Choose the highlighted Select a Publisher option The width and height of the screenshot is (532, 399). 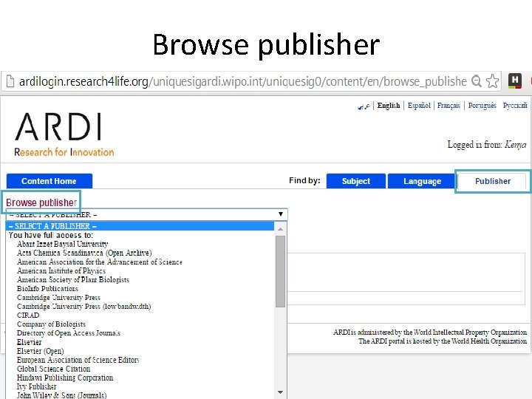140,226
